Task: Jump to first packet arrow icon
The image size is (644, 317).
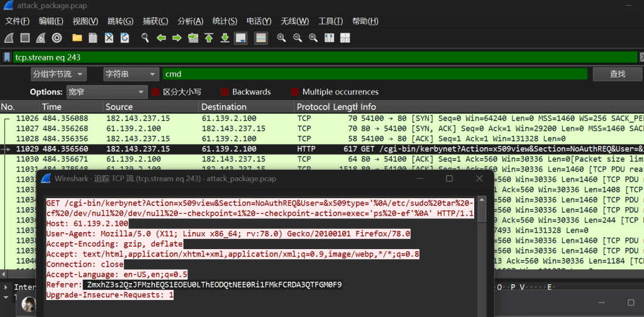Action: click(x=209, y=38)
